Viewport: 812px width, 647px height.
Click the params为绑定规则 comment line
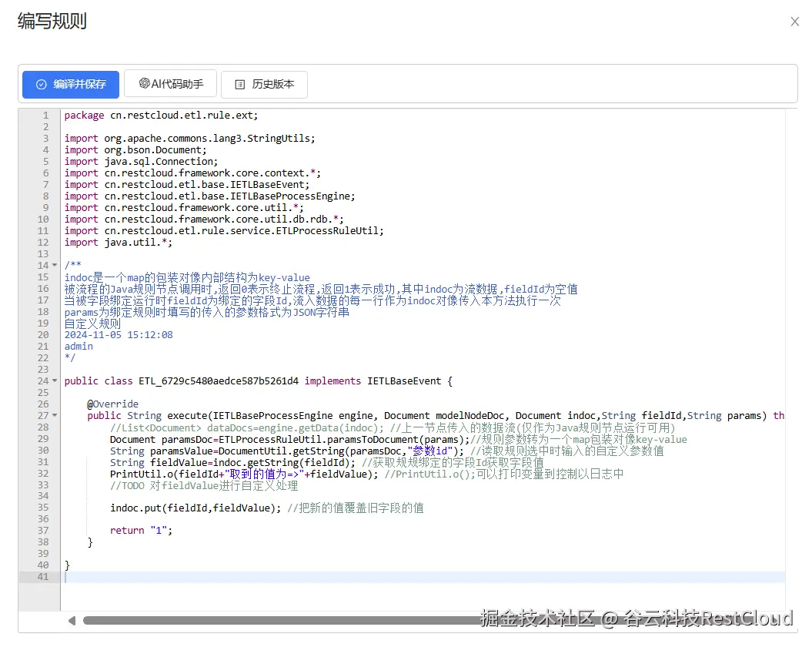[x=206, y=312]
